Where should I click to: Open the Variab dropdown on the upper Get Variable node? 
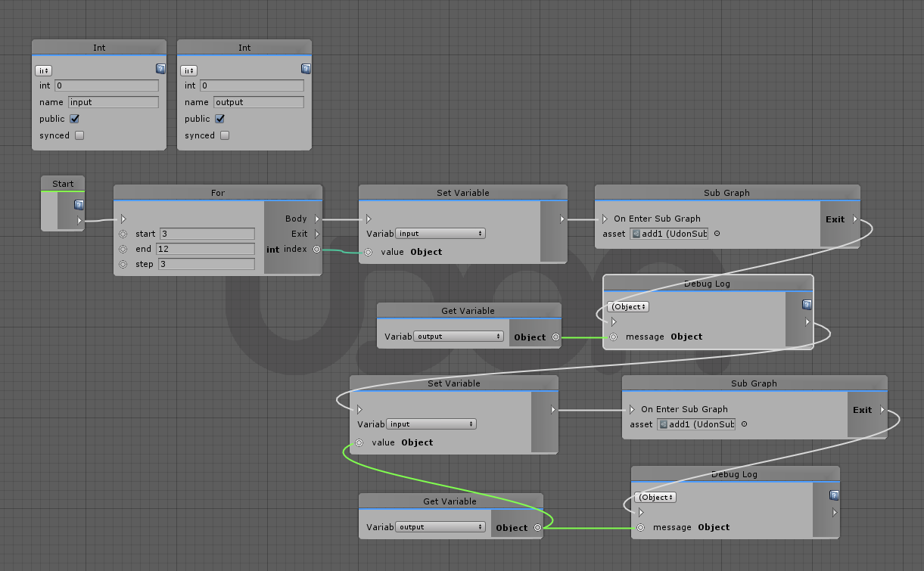coord(459,337)
